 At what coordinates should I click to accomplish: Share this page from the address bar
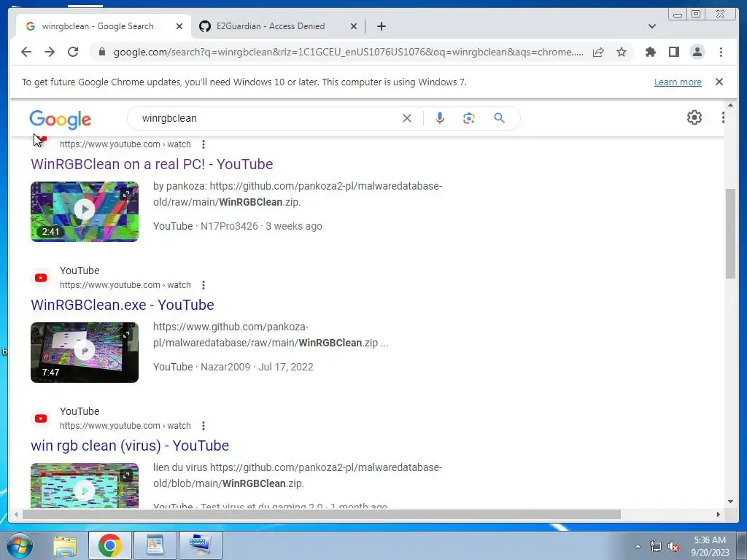pos(598,52)
